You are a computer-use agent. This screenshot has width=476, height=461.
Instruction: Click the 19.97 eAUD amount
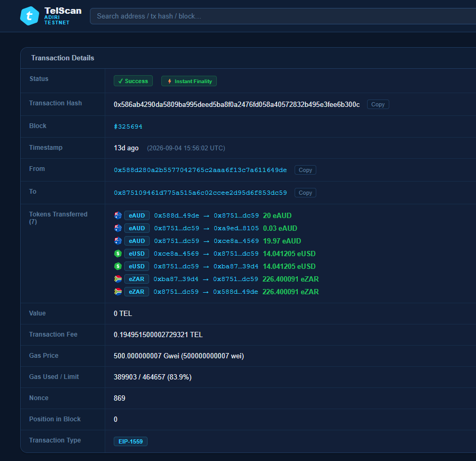(282, 241)
